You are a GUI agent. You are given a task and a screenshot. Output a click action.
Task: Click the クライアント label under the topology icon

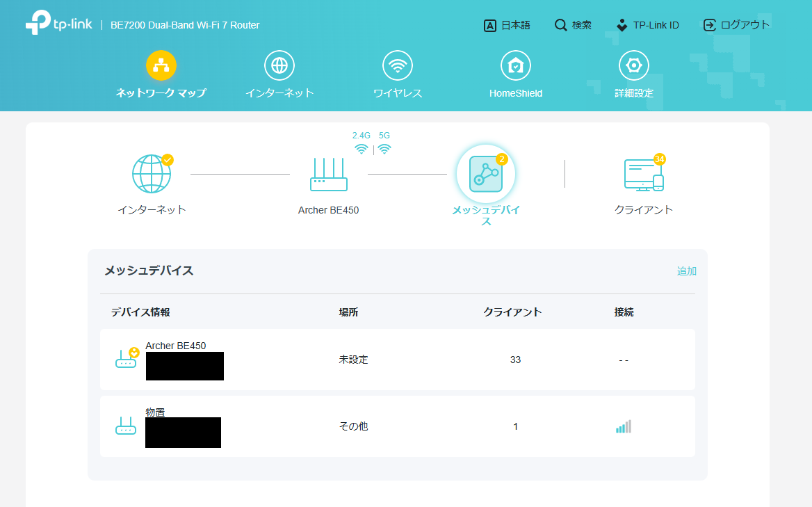[x=644, y=210]
